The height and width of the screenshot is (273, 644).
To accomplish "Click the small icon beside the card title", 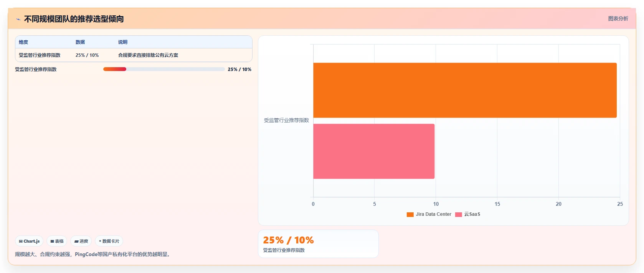I will (x=18, y=19).
